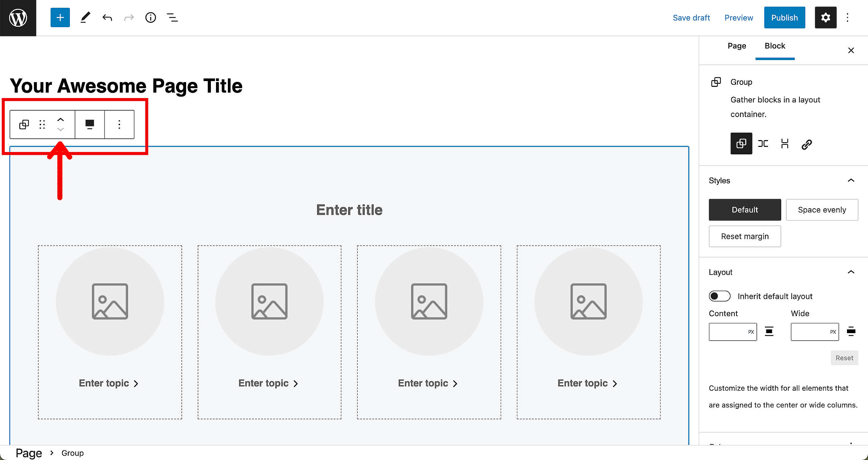
Task: Undo the last change
Action: [x=107, y=18]
